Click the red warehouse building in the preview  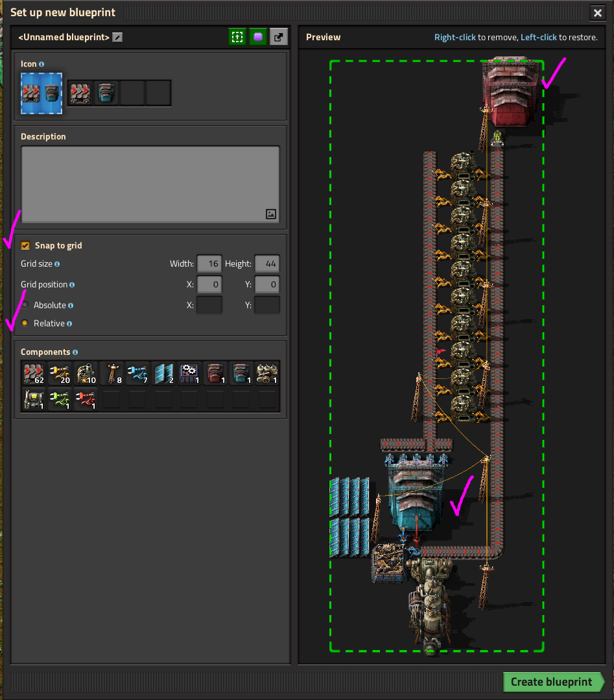coord(510,91)
